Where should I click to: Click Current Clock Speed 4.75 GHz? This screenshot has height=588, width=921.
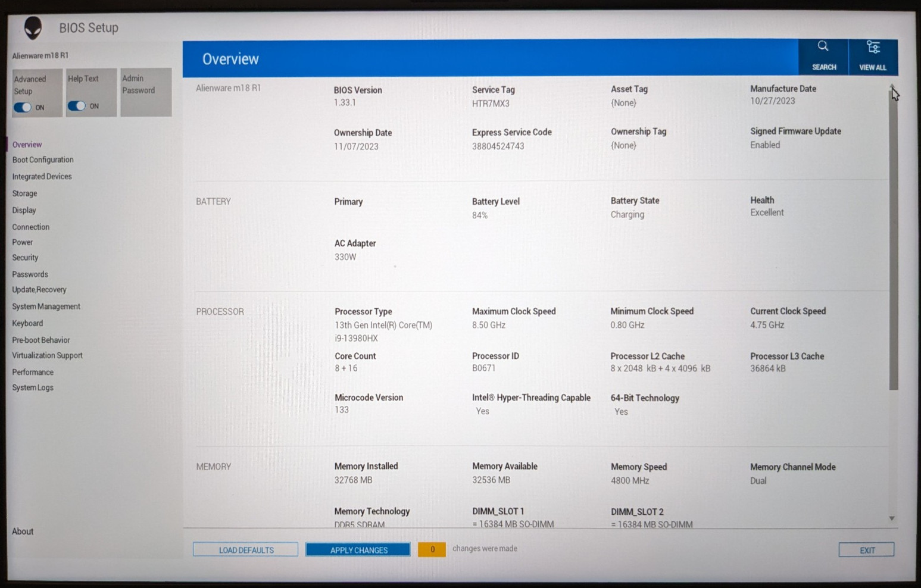tap(767, 325)
